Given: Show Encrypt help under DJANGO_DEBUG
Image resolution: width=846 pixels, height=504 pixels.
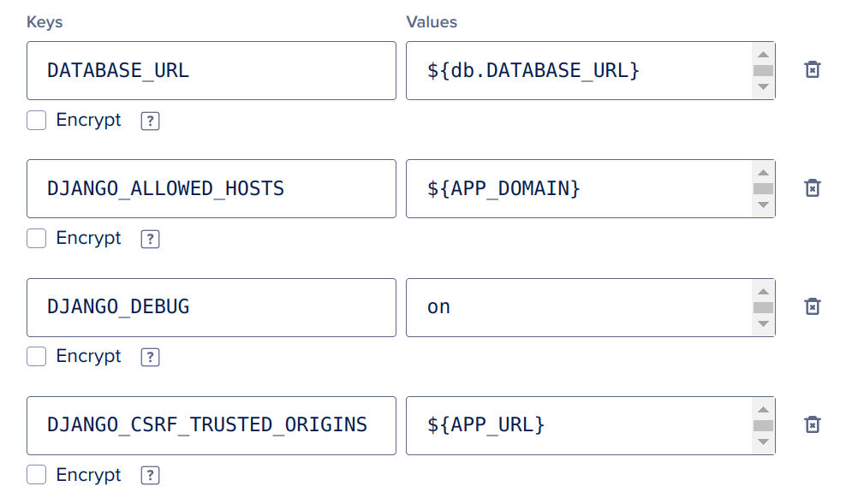Looking at the screenshot, I should [x=150, y=358].
